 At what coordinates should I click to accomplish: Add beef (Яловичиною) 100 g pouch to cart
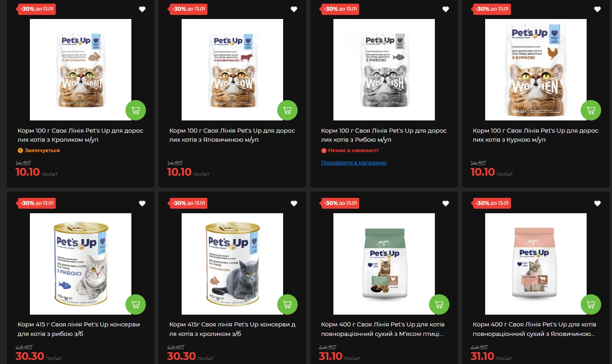287,110
